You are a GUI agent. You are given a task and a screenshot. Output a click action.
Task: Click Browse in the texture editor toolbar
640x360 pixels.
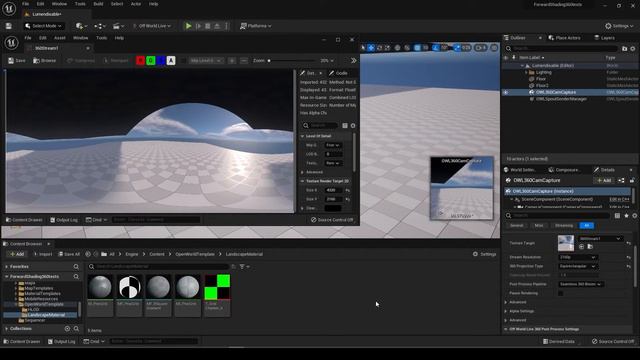pyautogui.click(x=44, y=60)
